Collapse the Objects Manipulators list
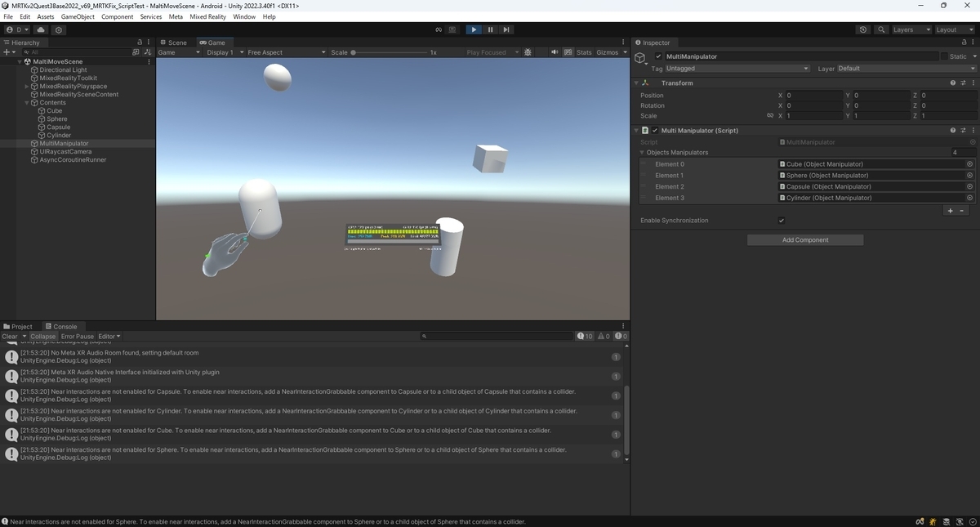 (642, 153)
